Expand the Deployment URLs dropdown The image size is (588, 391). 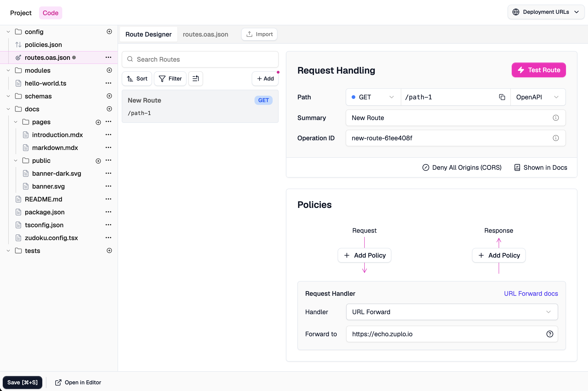(x=546, y=12)
